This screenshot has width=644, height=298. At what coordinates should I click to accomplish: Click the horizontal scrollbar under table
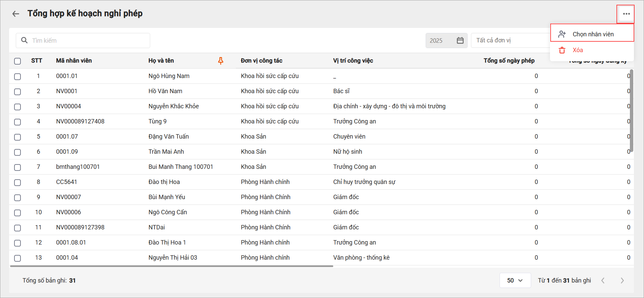171,266
